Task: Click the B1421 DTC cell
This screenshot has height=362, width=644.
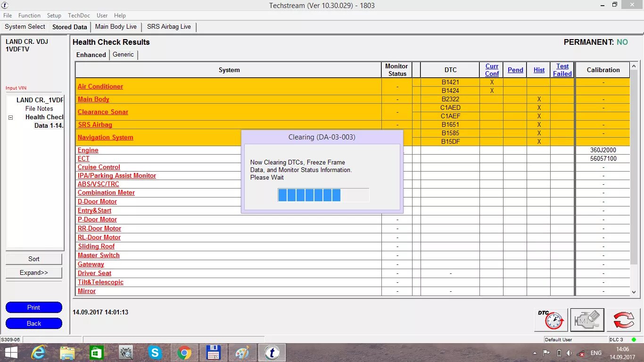Action: click(x=450, y=82)
